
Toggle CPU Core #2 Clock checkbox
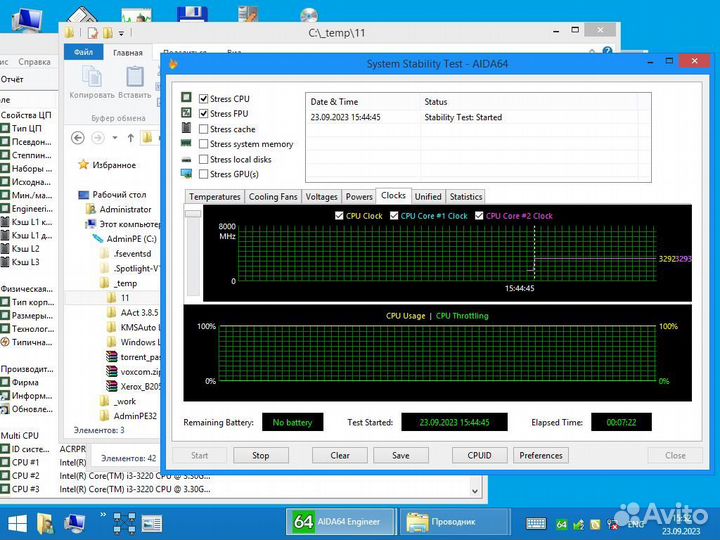(479, 216)
